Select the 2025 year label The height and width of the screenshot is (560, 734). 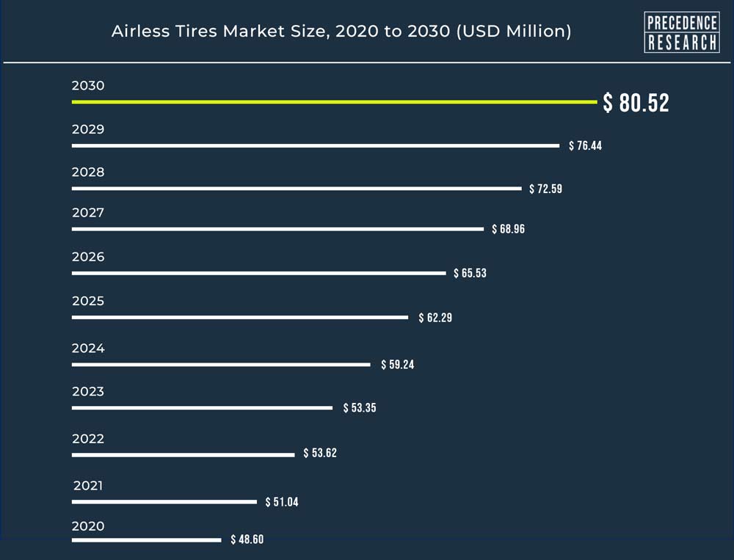click(x=88, y=301)
